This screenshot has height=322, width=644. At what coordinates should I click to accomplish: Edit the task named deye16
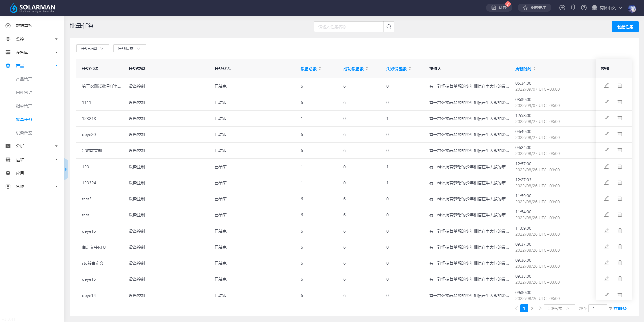[x=606, y=231]
